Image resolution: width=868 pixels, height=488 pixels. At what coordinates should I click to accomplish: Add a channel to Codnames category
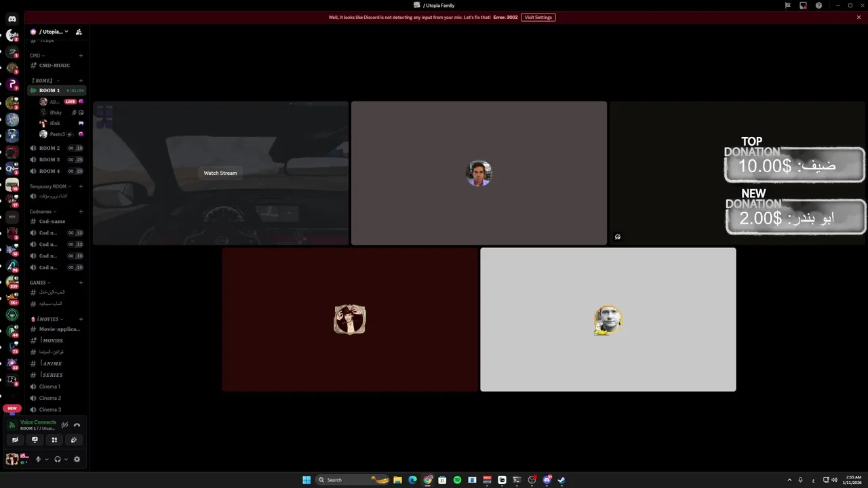click(81, 211)
